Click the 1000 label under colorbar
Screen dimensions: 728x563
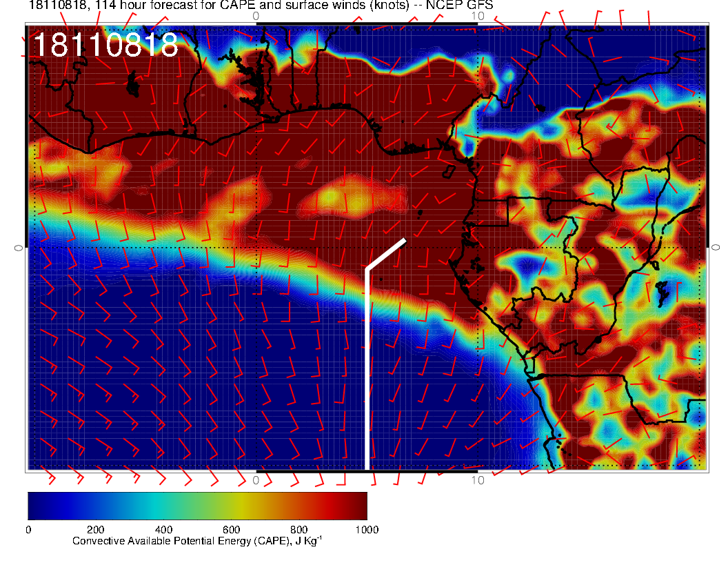coord(366,530)
